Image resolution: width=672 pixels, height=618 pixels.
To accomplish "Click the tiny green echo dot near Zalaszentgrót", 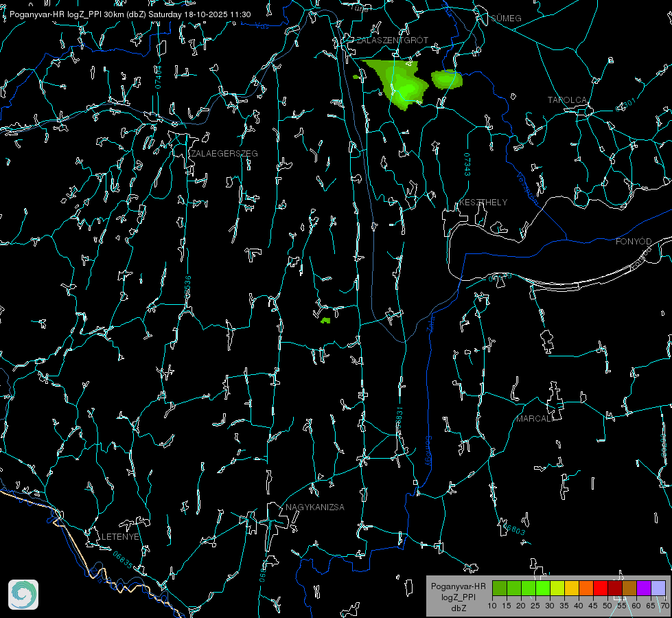I will (x=356, y=77).
